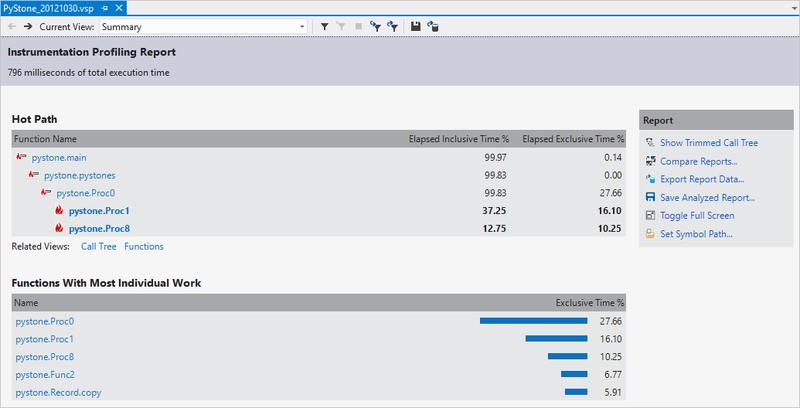This screenshot has height=408, width=800.
Task: Click the first blue-arrow filter icon
Action: (x=376, y=27)
